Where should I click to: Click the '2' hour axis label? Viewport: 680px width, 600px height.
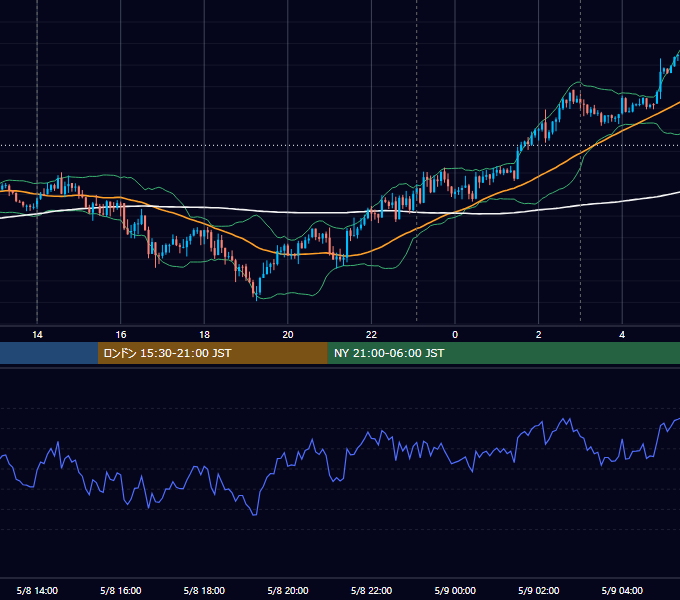(538, 335)
